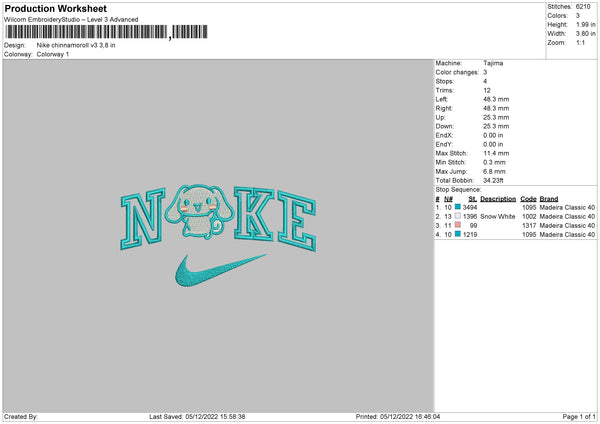The image size is (600, 424).
Task: Click the Stitches value 6210
Action: 583,7
